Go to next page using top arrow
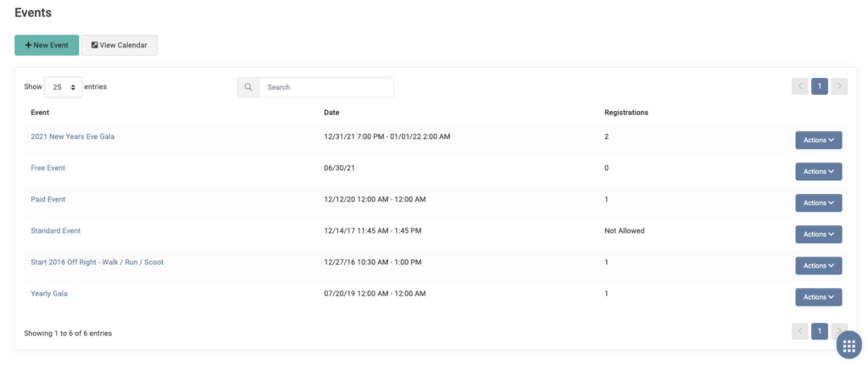Screen dimensions: 868x365 839,86
